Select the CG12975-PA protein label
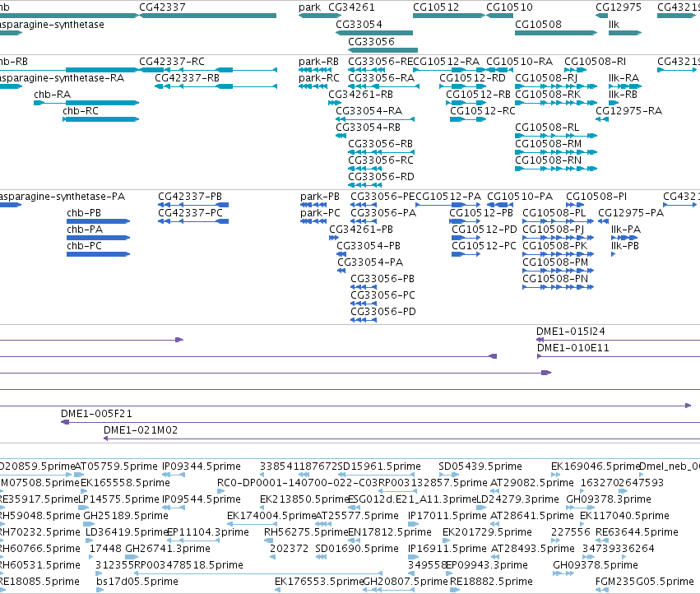Screen dimensions: 700x594 tap(631, 213)
